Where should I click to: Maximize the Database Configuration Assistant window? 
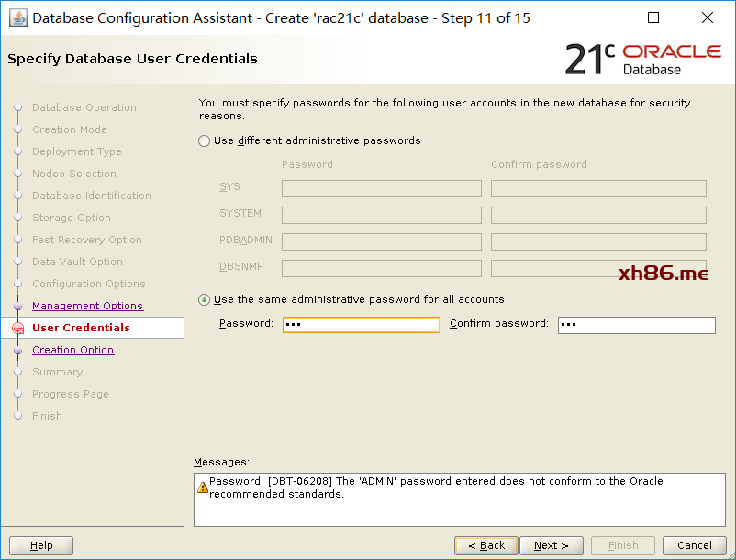(x=653, y=17)
